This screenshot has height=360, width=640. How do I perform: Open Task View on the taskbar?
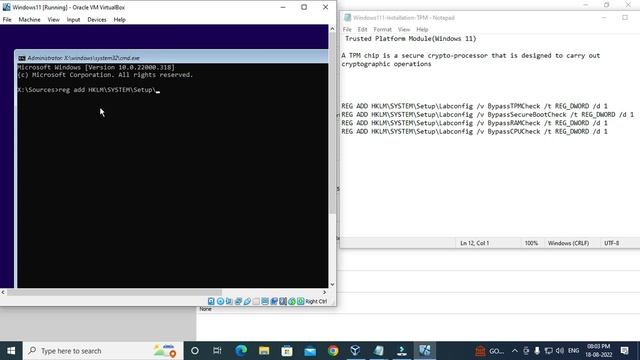click(x=217, y=351)
